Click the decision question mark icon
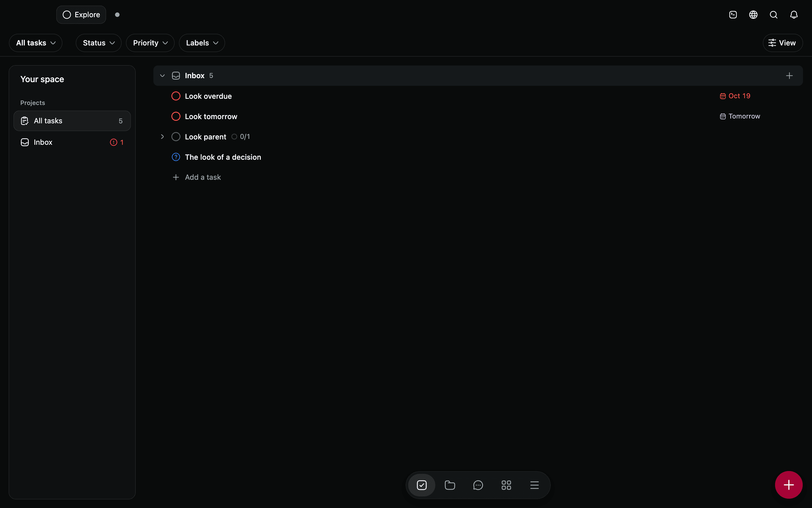812x508 pixels. (176, 157)
